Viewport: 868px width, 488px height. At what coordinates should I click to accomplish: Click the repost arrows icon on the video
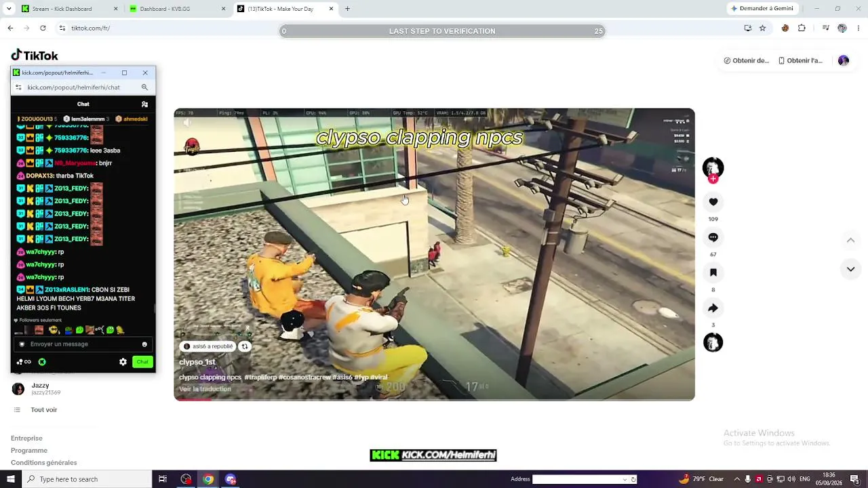(x=245, y=346)
